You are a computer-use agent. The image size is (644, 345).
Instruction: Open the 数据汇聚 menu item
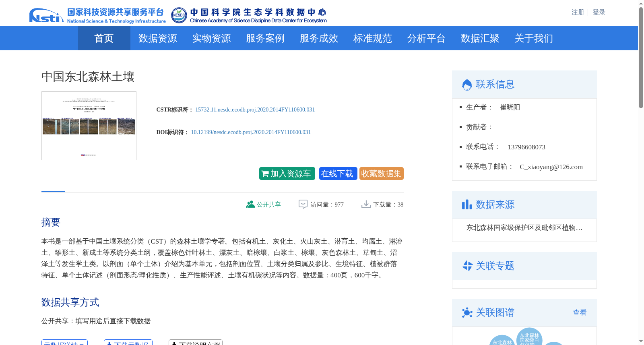click(x=480, y=38)
